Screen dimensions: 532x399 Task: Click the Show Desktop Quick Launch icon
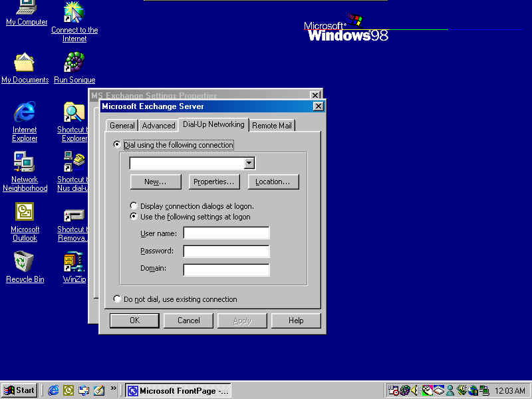[x=99, y=390]
